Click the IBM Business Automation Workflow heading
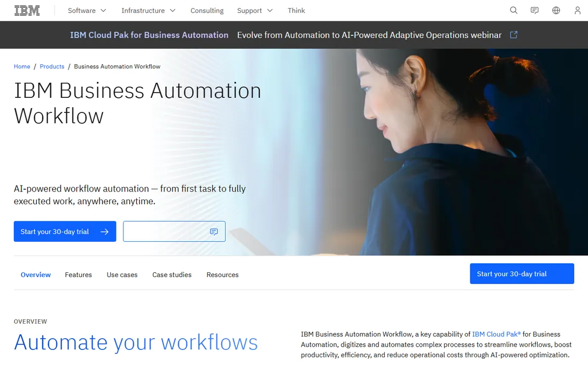Image resolution: width=588 pixels, height=368 pixels. [137, 103]
